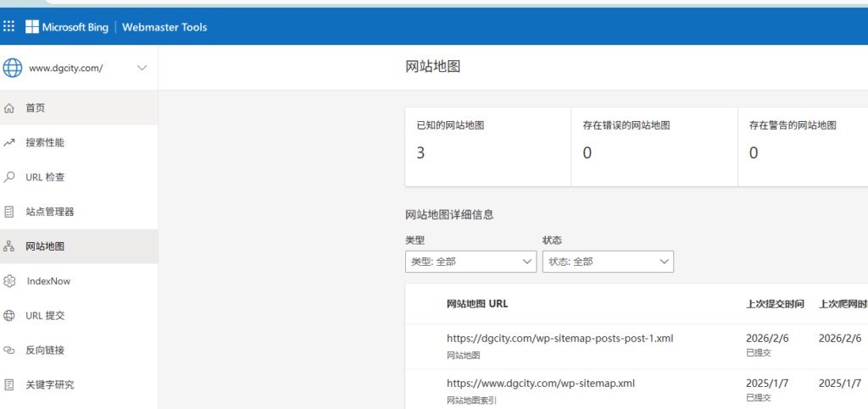Click the wp-sitemap-posts-post-1.xml URL

pos(560,338)
